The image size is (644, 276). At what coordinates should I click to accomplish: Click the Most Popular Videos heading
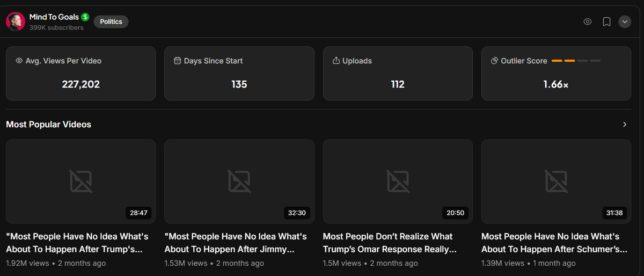click(49, 125)
